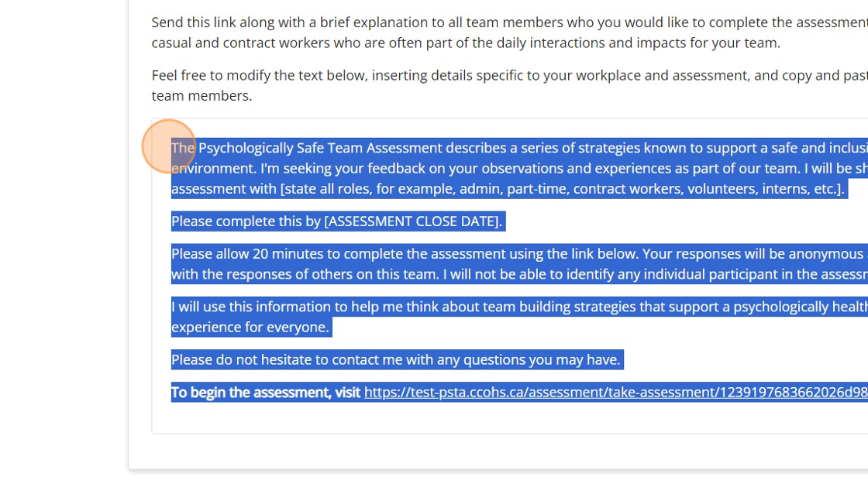Screen dimensions: 868x484
Task: Click "with the responses of others" line
Action: point(519,274)
